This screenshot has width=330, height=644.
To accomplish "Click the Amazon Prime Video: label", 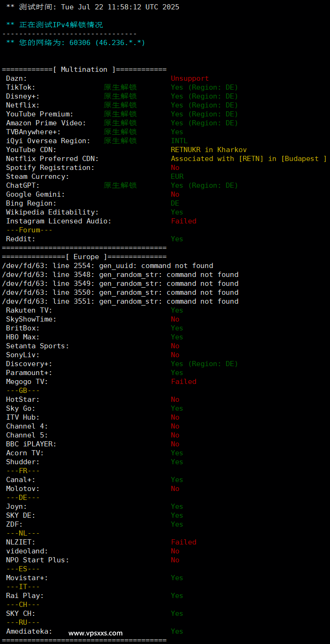I will [x=46, y=123].
